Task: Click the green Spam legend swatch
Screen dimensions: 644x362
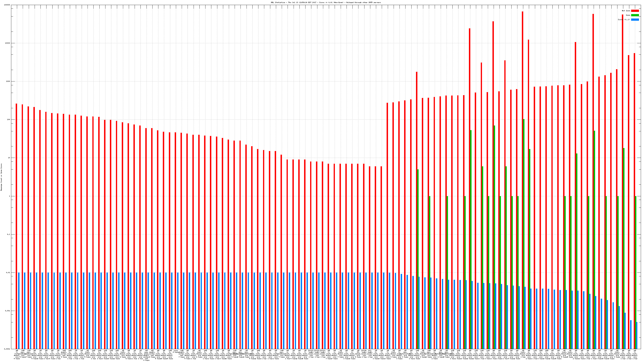Action: point(635,15)
